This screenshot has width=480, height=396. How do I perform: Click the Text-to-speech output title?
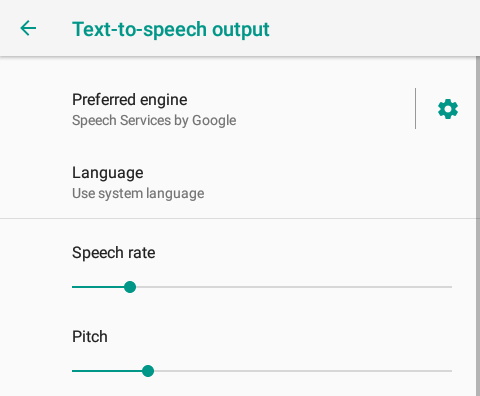[x=171, y=29]
